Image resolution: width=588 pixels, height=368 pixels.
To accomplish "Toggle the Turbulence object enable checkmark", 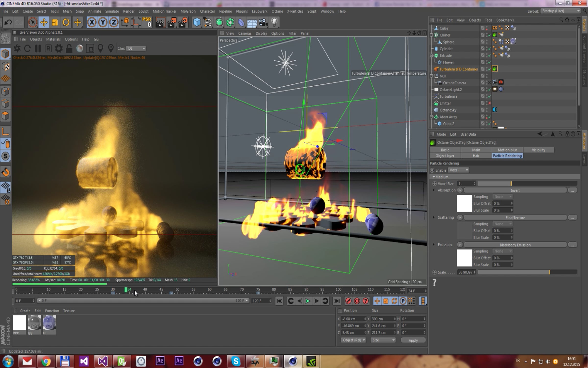I will point(490,96).
